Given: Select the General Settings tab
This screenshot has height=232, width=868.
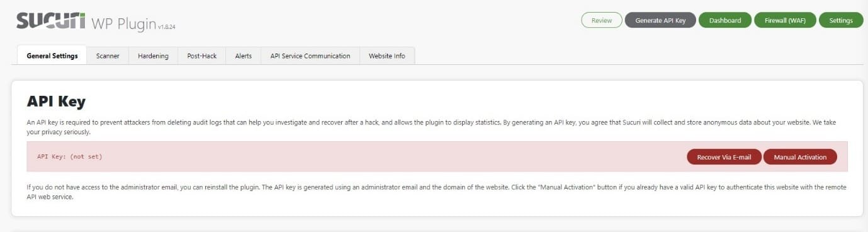Looking at the screenshot, I should tap(52, 55).
